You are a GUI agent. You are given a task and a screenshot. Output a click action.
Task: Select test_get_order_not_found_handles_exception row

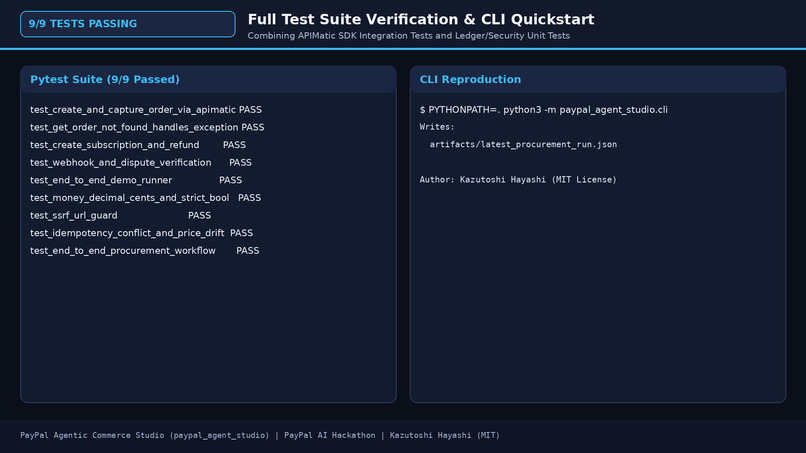(x=147, y=127)
